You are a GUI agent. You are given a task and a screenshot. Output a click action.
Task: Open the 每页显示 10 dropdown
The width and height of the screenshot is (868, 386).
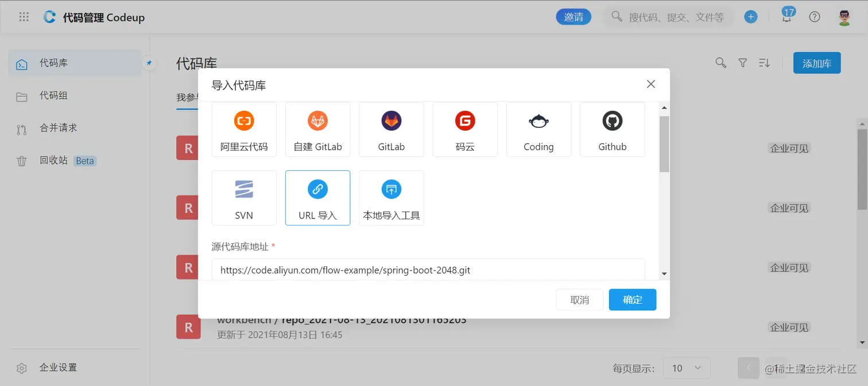tap(687, 368)
